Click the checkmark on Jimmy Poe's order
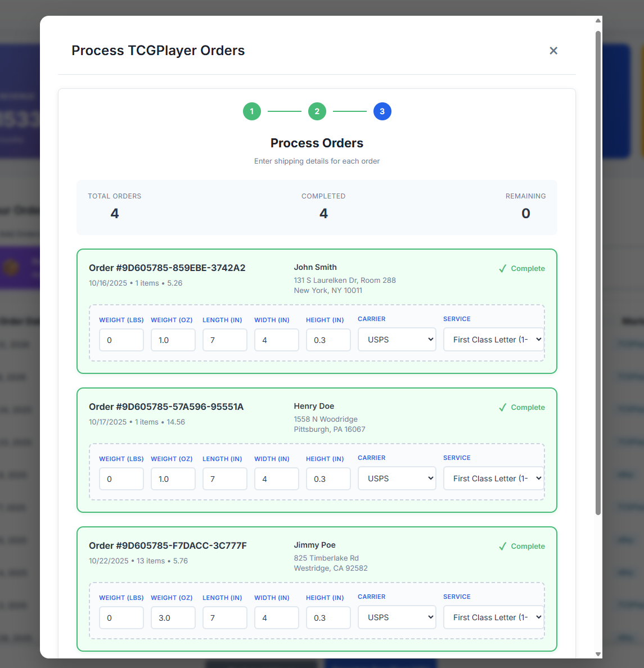Viewport: 644px width, 668px height. pos(502,546)
